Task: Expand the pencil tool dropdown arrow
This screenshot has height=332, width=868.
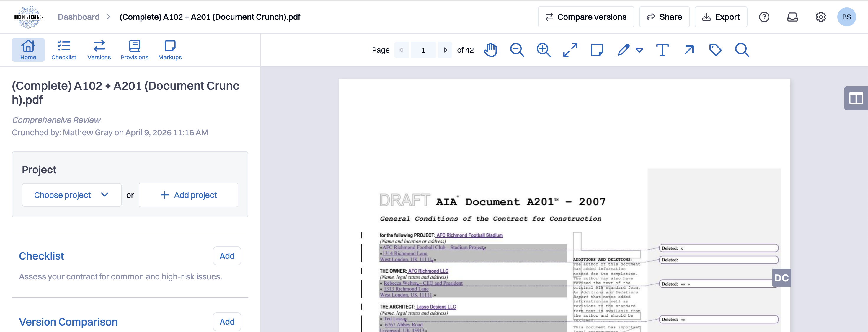Action: tap(639, 50)
